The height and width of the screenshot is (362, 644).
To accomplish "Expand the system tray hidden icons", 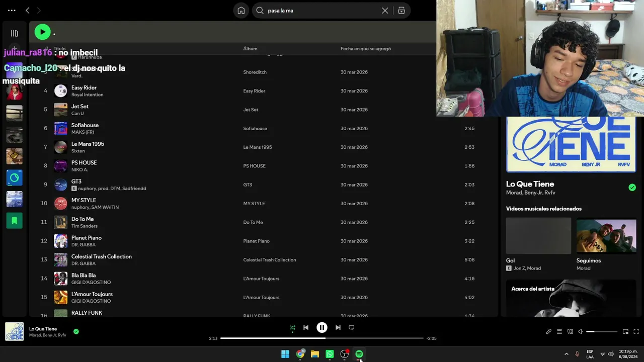I will point(567,354).
